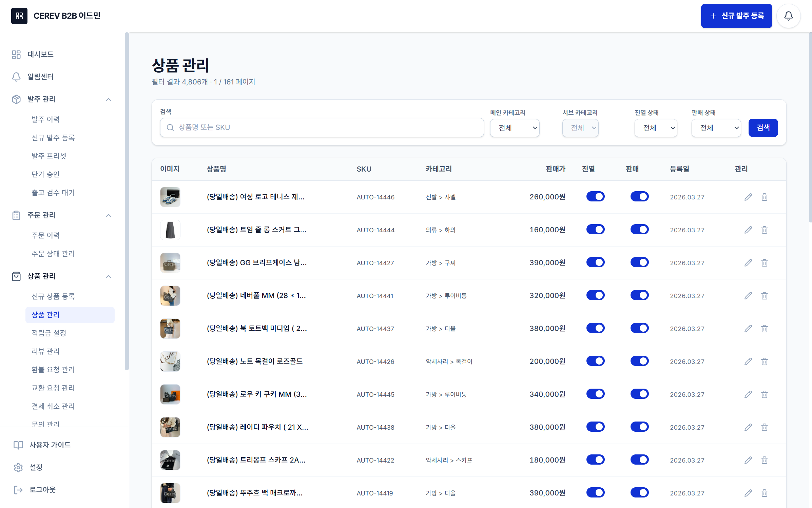Collapse the 상품 관리 section chevron
Image resolution: width=812 pixels, height=508 pixels.
tap(109, 276)
